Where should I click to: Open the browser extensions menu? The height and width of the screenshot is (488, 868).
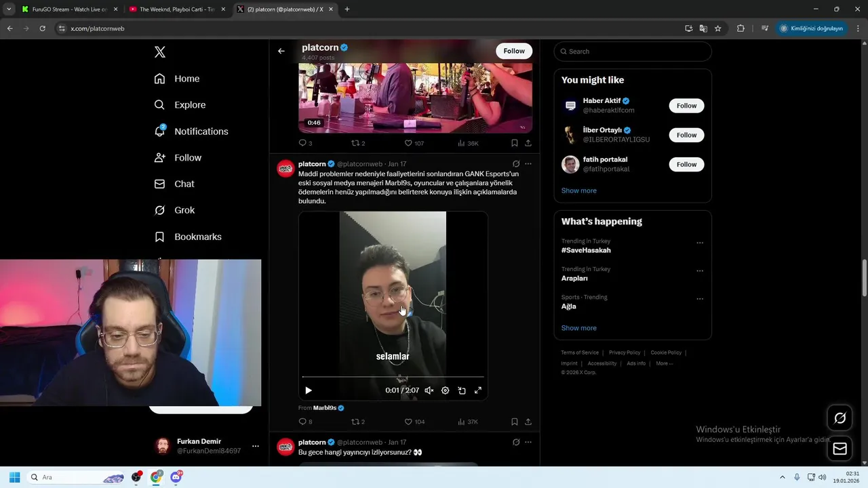[x=741, y=28]
